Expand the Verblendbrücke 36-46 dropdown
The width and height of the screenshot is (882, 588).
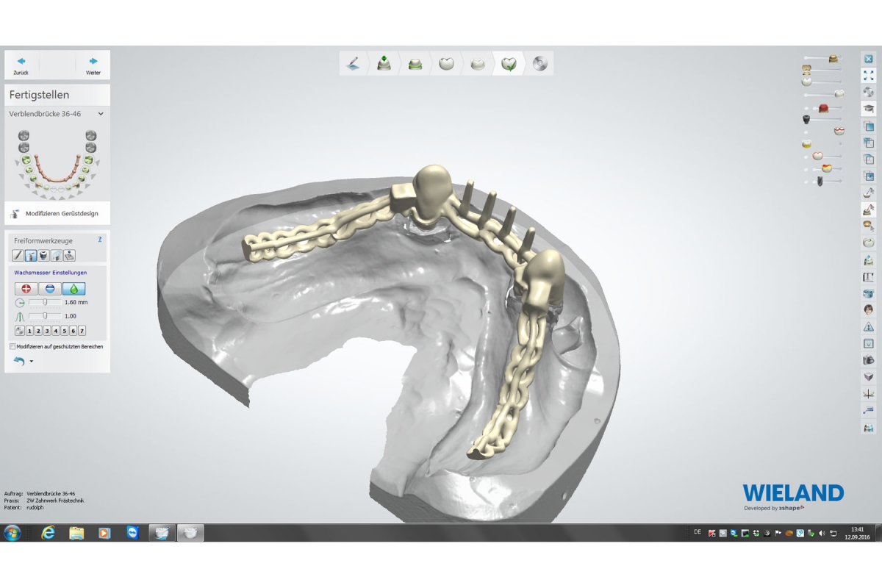(101, 114)
